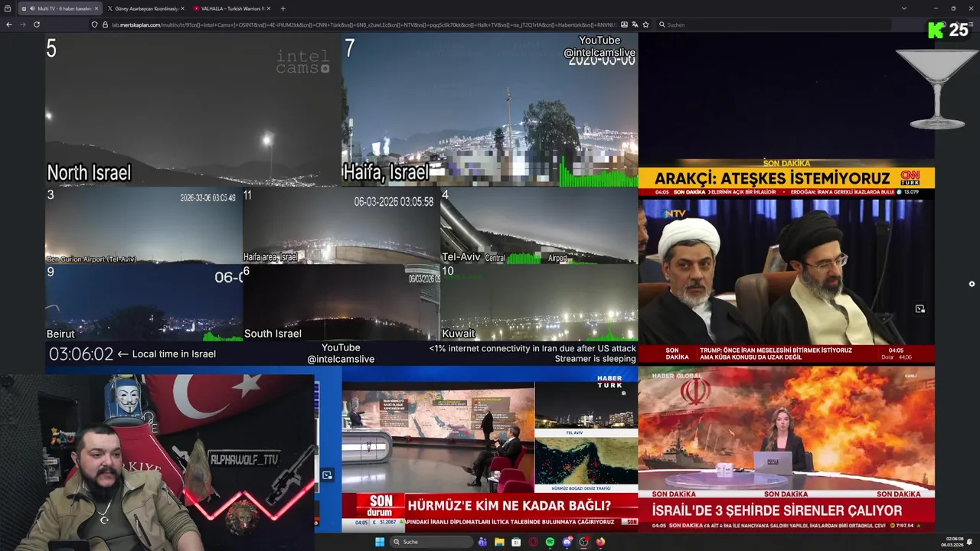
Task: Select the Haifa area camera 11 feed
Action: pos(341,226)
